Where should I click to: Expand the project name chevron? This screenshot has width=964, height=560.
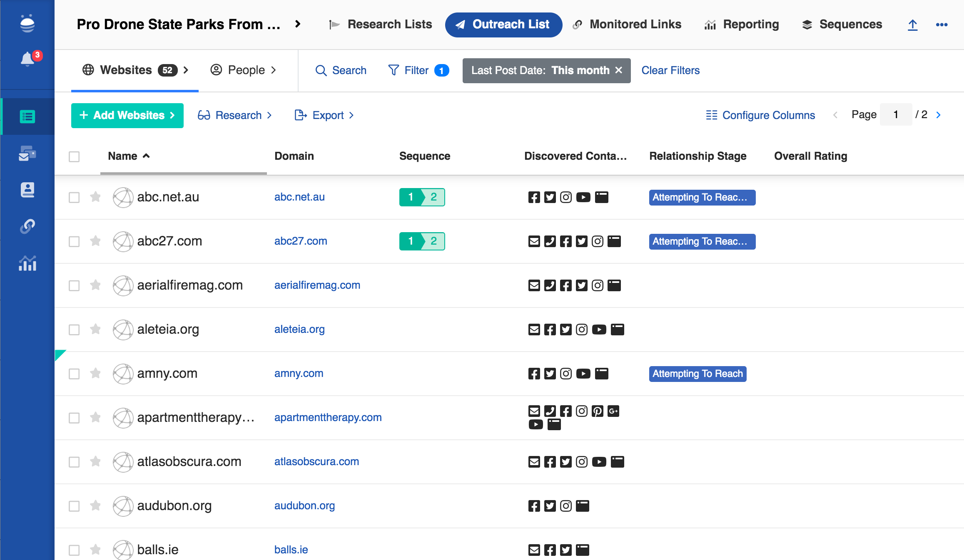pos(297,24)
